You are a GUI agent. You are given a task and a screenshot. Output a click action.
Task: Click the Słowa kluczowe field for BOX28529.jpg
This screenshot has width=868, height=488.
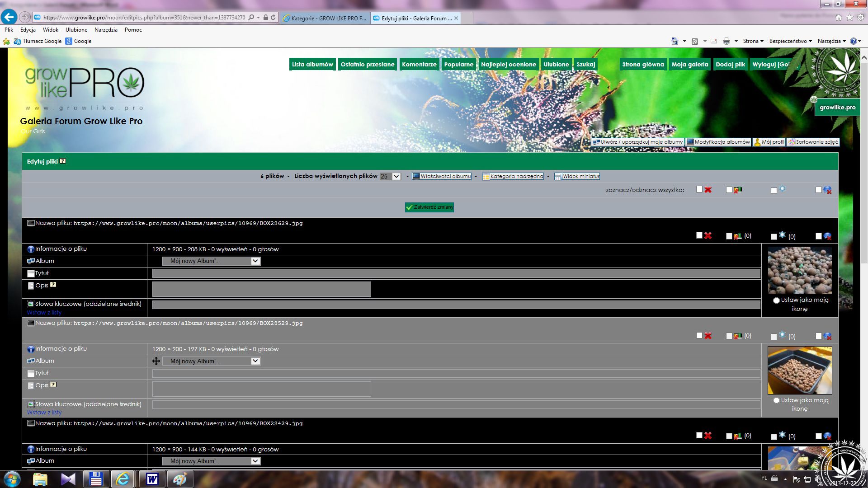tap(456, 404)
